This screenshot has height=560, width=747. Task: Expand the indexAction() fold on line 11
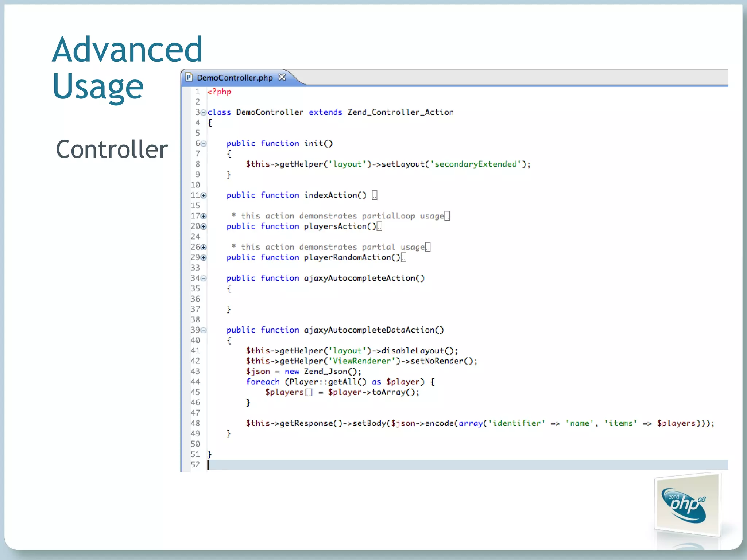[204, 195]
